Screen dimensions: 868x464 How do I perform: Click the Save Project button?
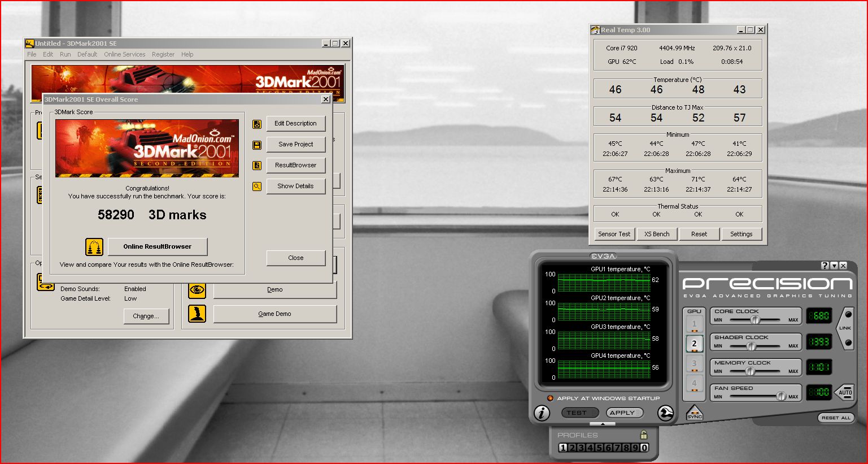coord(296,145)
